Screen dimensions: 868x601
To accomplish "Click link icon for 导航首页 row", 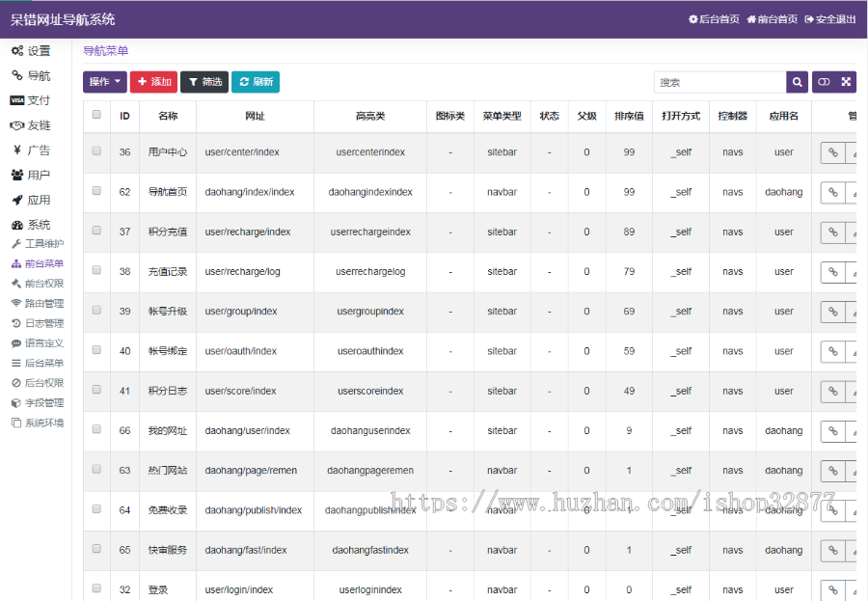I will click(833, 193).
